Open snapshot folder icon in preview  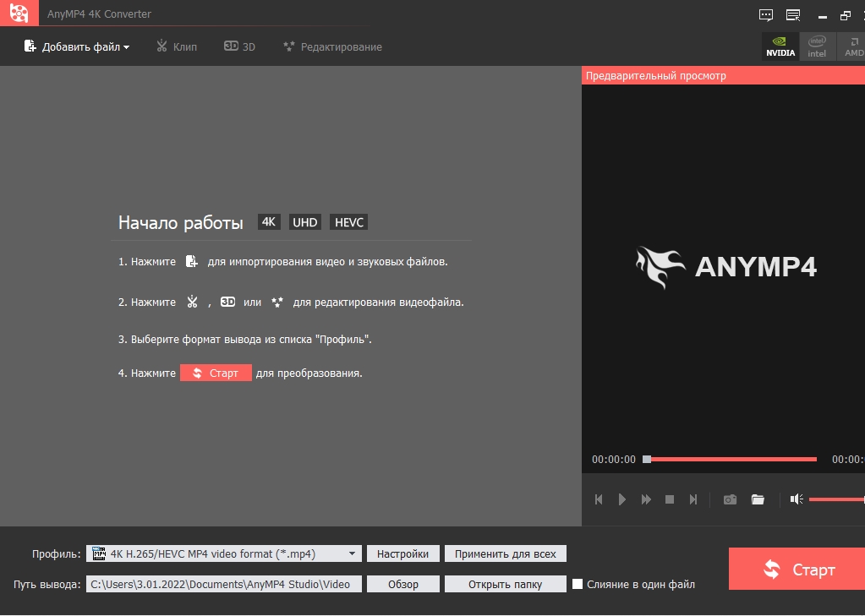758,499
